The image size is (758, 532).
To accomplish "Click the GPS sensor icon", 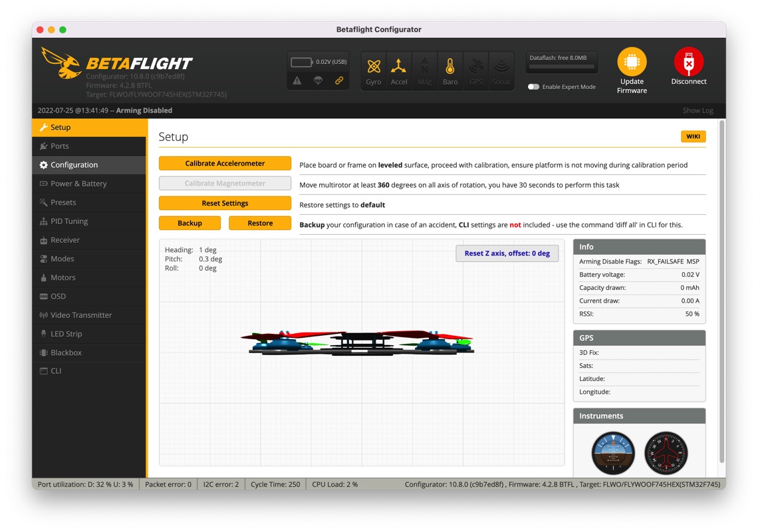I will click(x=475, y=71).
